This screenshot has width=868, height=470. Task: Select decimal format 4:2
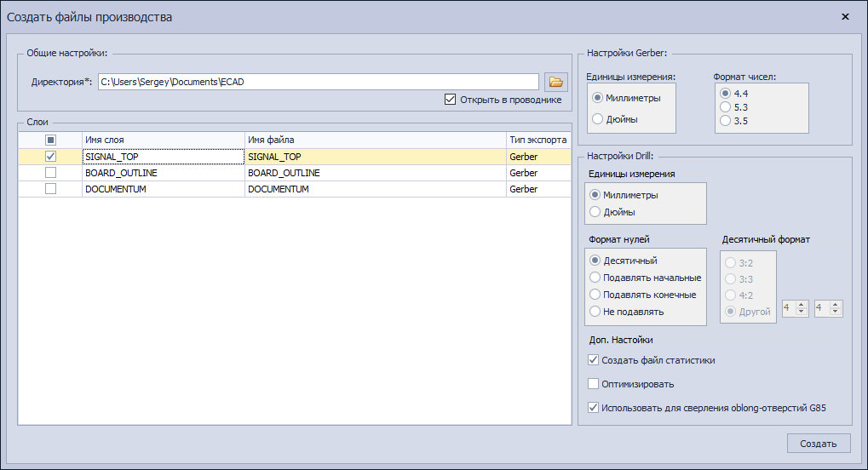(731, 295)
